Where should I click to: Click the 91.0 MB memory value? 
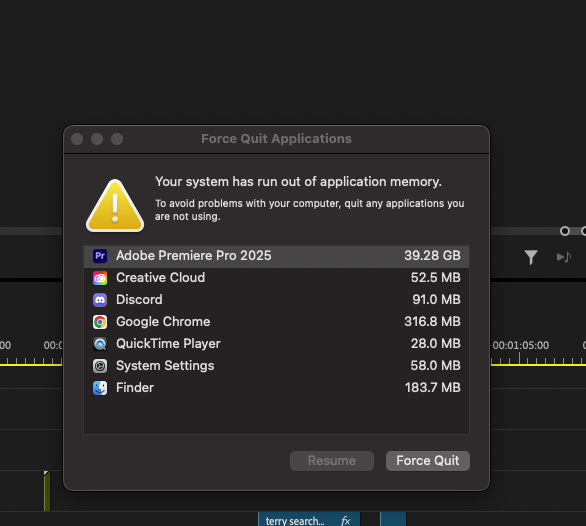[x=436, y=300]
